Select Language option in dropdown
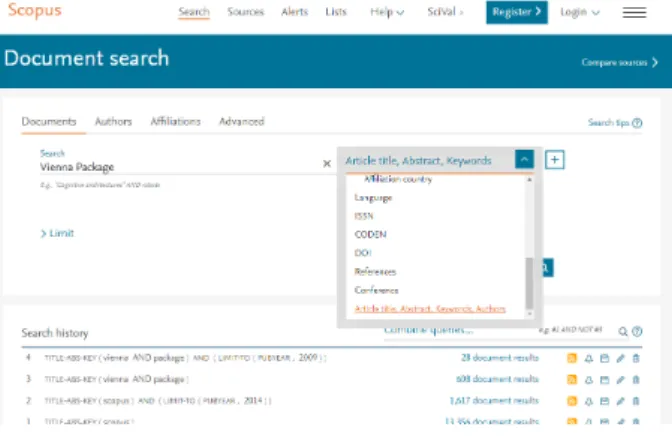672x436 pixels. (x=373, y=198)
